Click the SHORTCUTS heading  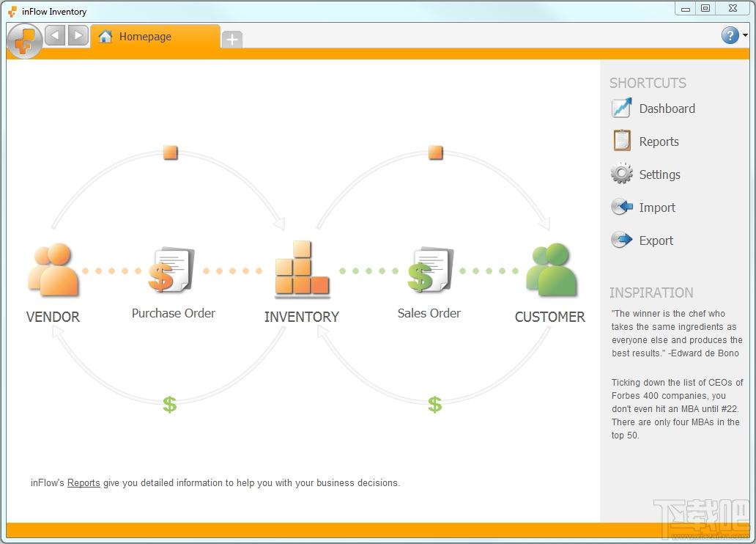click(648, 83)
